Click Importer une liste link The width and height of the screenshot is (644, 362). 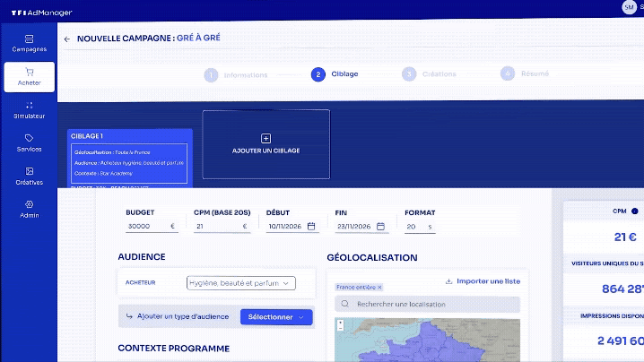click(483, 281)
